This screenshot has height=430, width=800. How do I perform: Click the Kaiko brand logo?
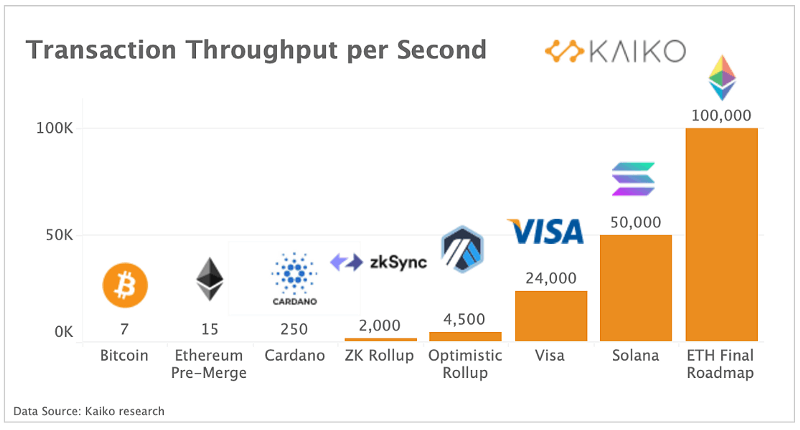pos(614,52)
